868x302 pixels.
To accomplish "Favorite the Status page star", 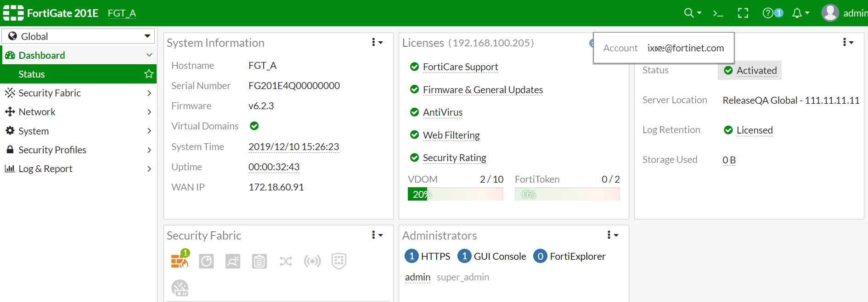I will 149,74.
